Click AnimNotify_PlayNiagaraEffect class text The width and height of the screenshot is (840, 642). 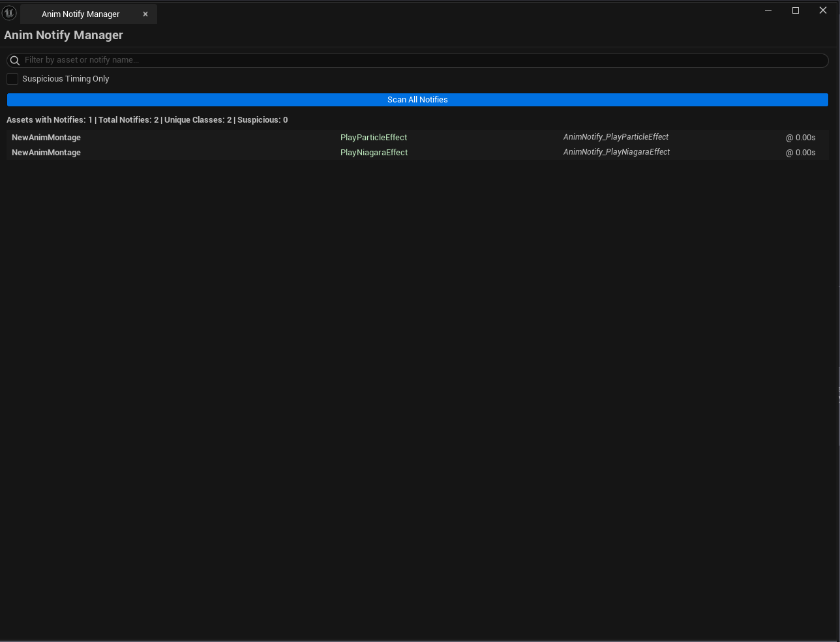click(617, 152)
